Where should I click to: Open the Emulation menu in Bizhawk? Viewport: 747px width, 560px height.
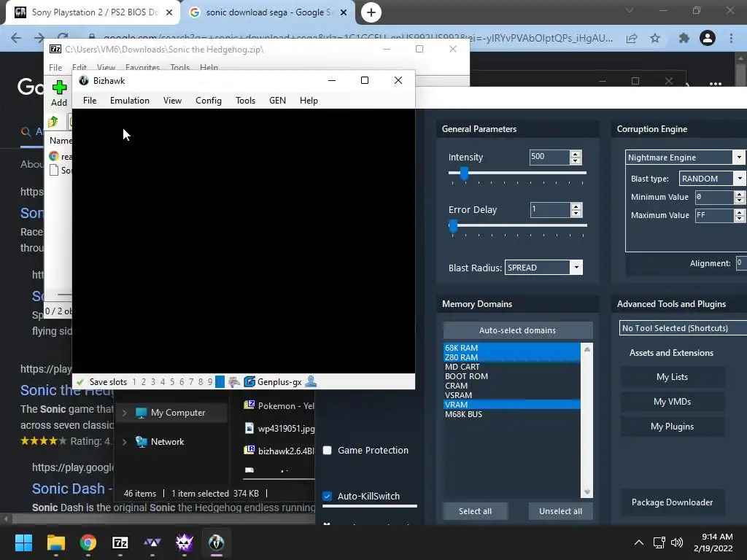tap(130, 101)
